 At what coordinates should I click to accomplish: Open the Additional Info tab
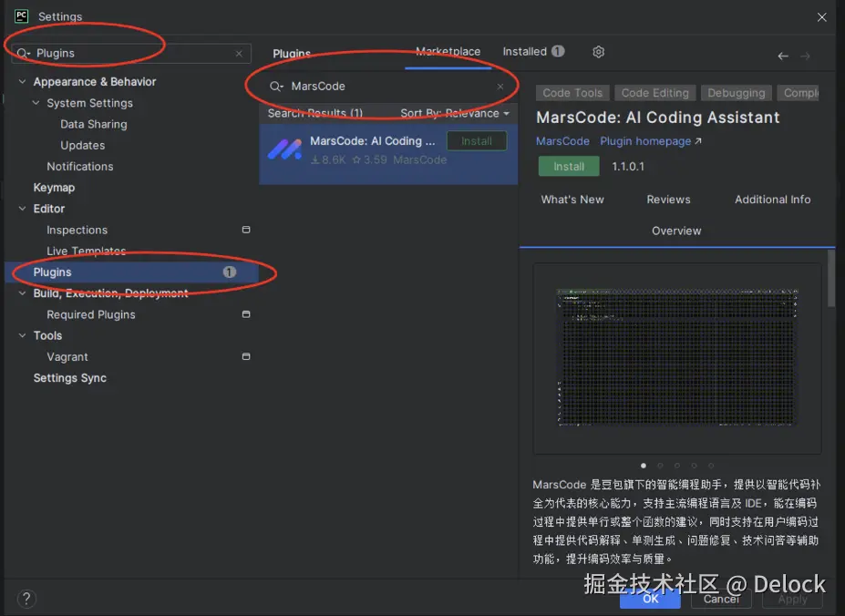click(772, 200)
